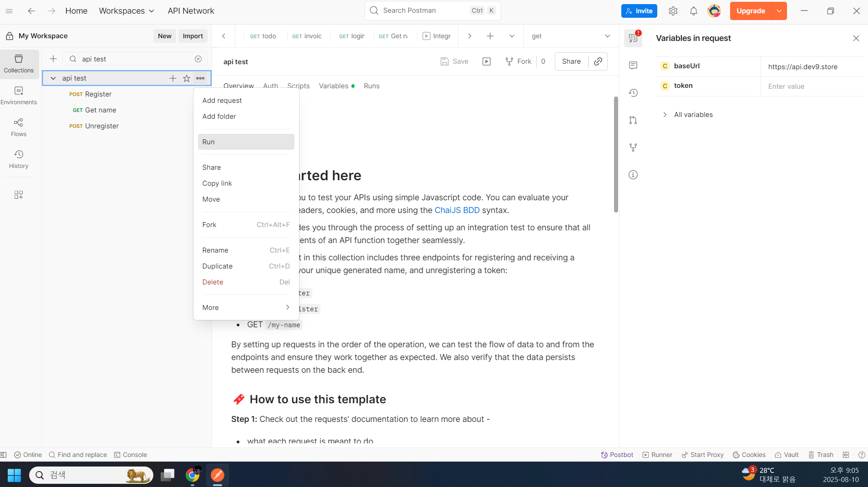
Task: Open the ChaiJS BDD link
Action: [457, 210]
